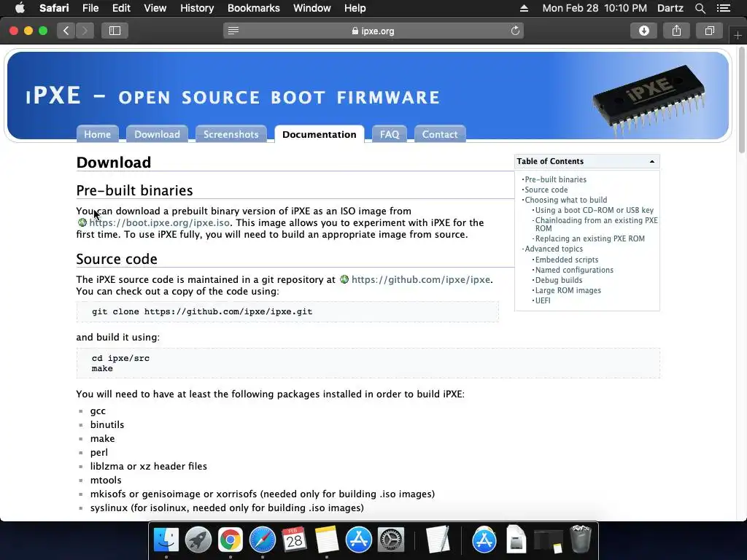The width and height of the screenshot is (747, 560).
Task: Open the File menu
Action: point(90,8)
